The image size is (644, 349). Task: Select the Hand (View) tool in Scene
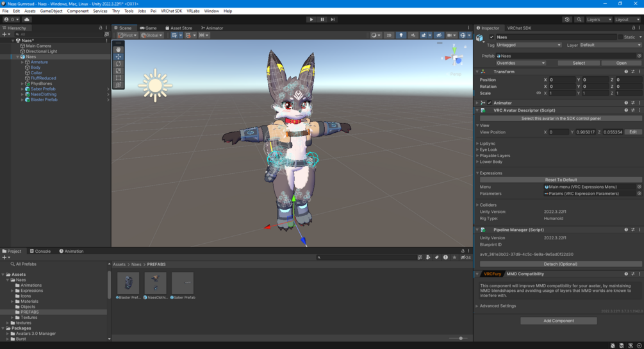[x=119, y=49]
